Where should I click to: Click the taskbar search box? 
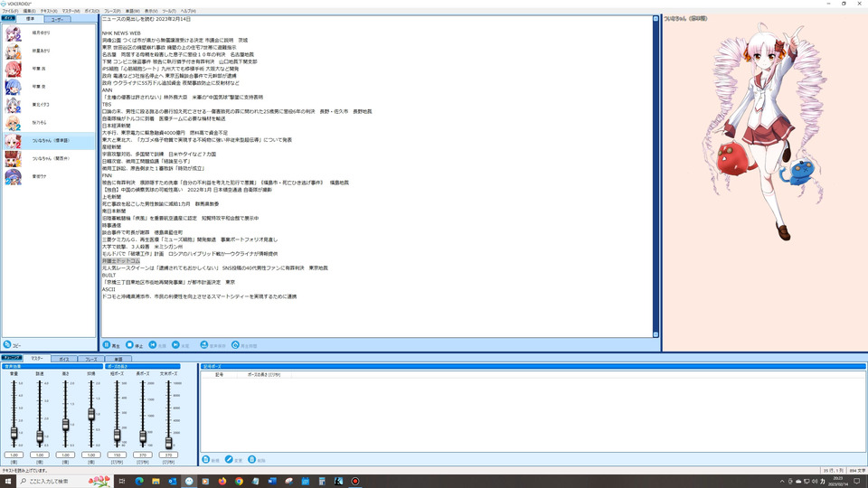pos(64,482)
